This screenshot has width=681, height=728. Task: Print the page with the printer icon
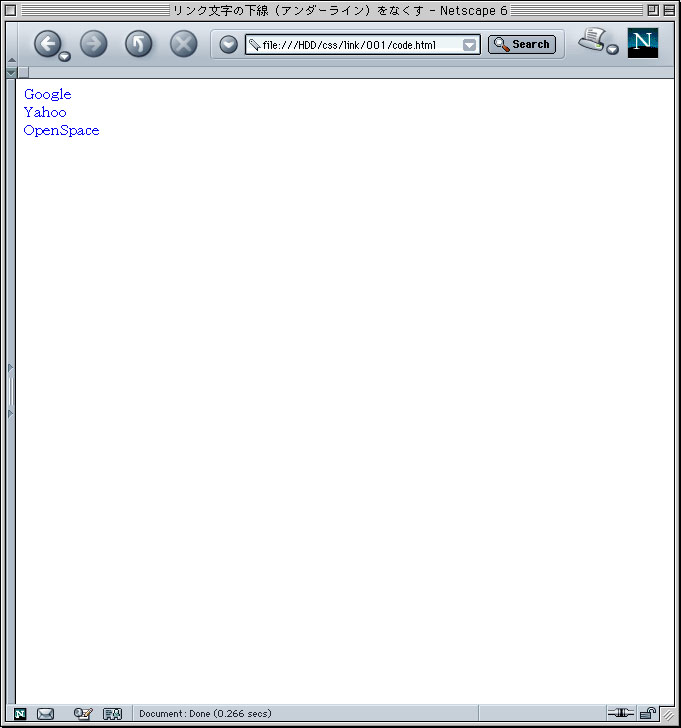[592, 39]
